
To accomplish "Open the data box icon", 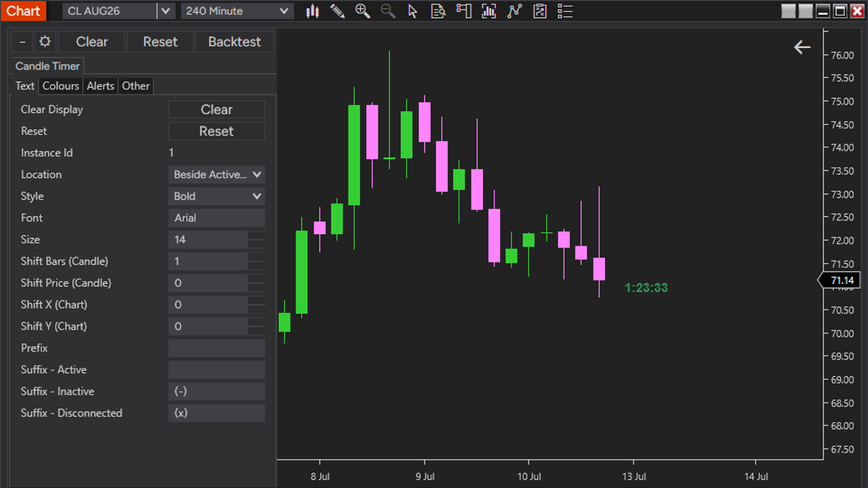I will pyautogui.click(x=438, y=11).
